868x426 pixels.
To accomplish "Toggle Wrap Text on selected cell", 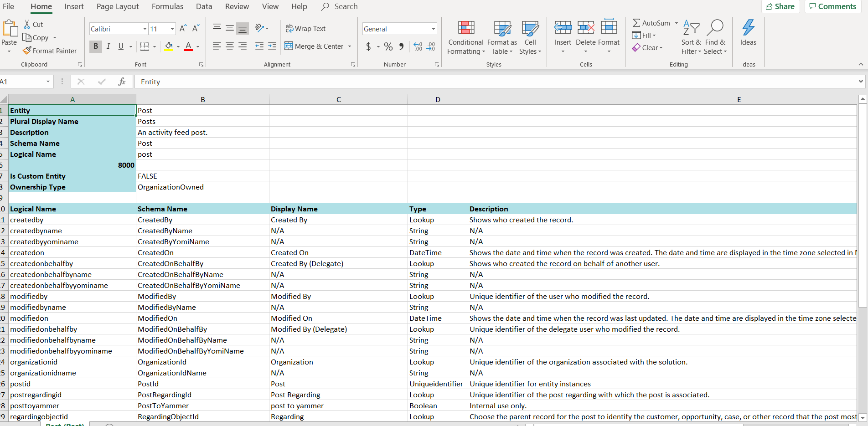I will (305, 29).
